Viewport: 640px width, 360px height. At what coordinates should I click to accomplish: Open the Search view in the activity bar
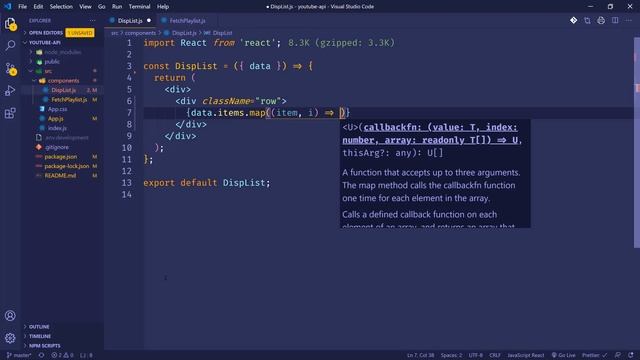(10, 45)
